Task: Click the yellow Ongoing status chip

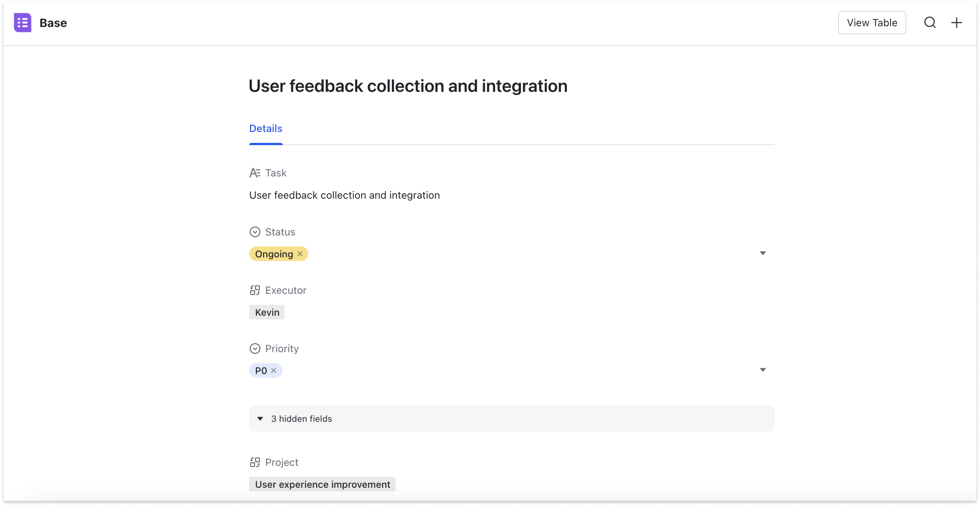Action: (273, 254)
